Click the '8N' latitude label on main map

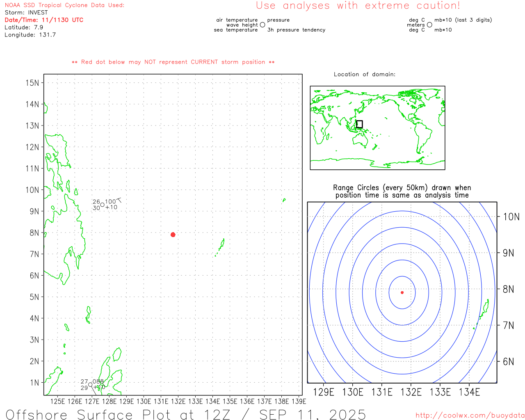[x=34, y=233]
